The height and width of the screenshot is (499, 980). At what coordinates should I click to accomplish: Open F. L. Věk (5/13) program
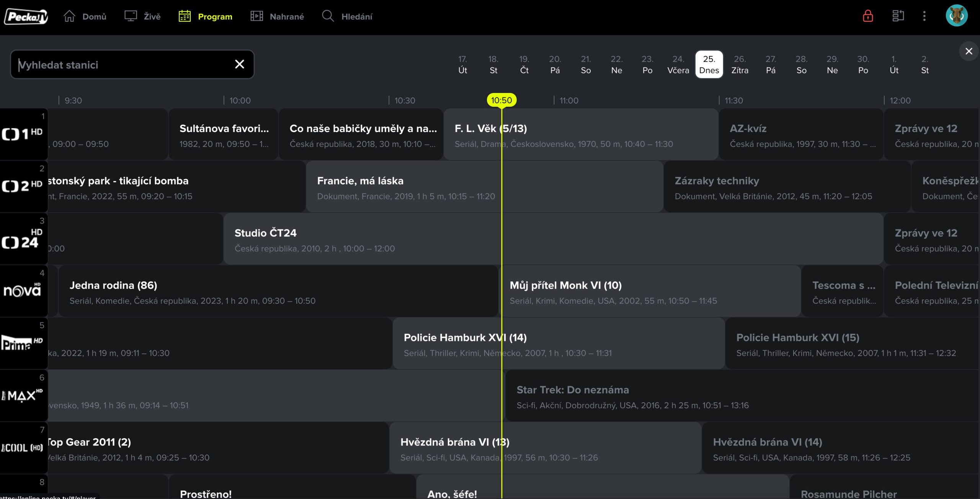tap(581, 134)
